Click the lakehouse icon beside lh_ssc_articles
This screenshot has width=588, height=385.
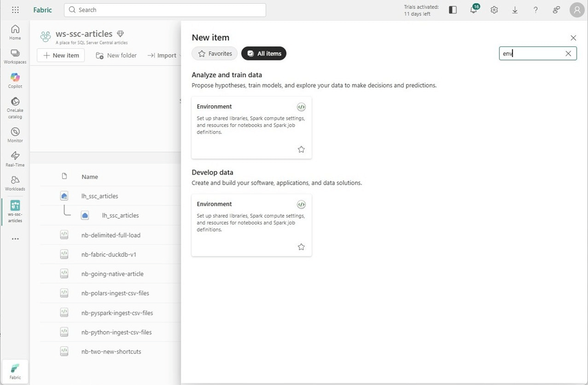pos(64,196)
